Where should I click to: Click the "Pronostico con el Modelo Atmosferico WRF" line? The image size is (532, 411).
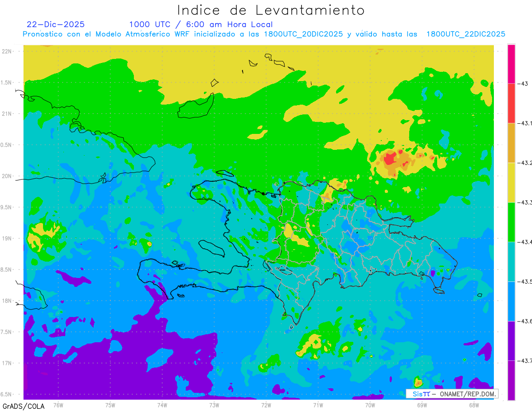click(264, 34)
